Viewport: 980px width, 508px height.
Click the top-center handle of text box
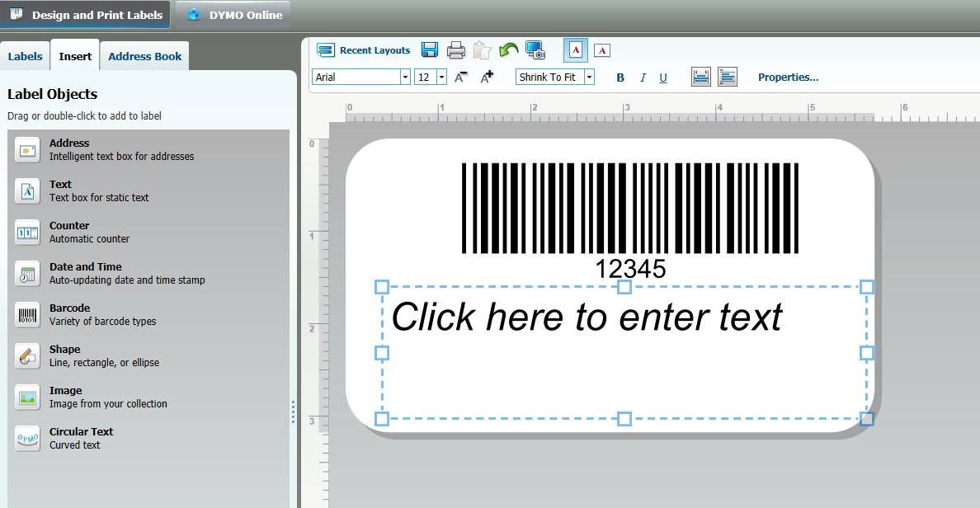(x=624, y=287)
